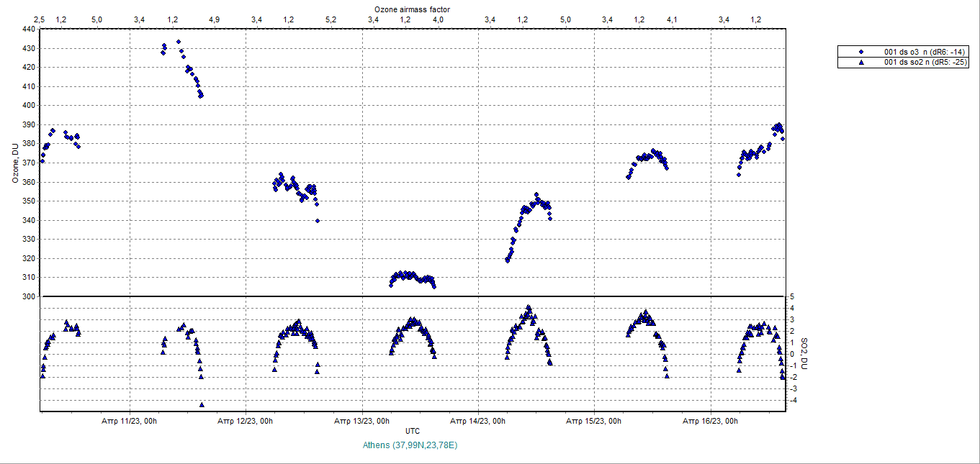Click the o3 diamond marker in the legend
This screenshot has height=464, width=980.
861,52
